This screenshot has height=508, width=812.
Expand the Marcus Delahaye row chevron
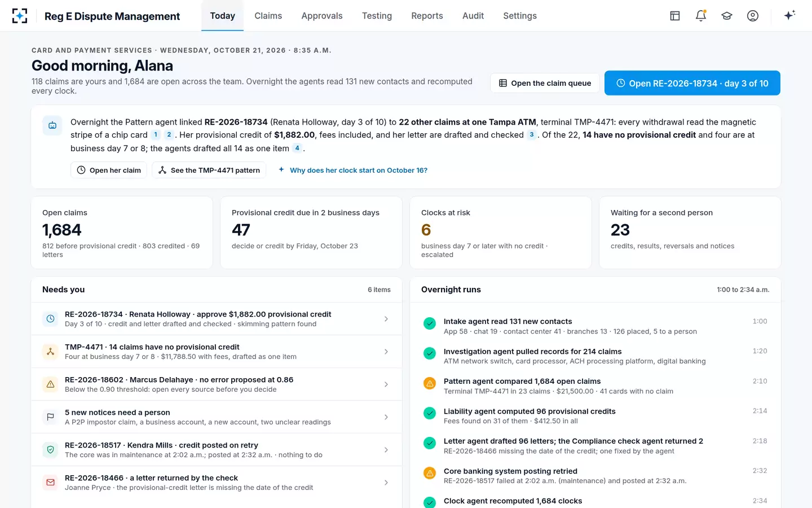pyautogui.click(x=386, y=384)
